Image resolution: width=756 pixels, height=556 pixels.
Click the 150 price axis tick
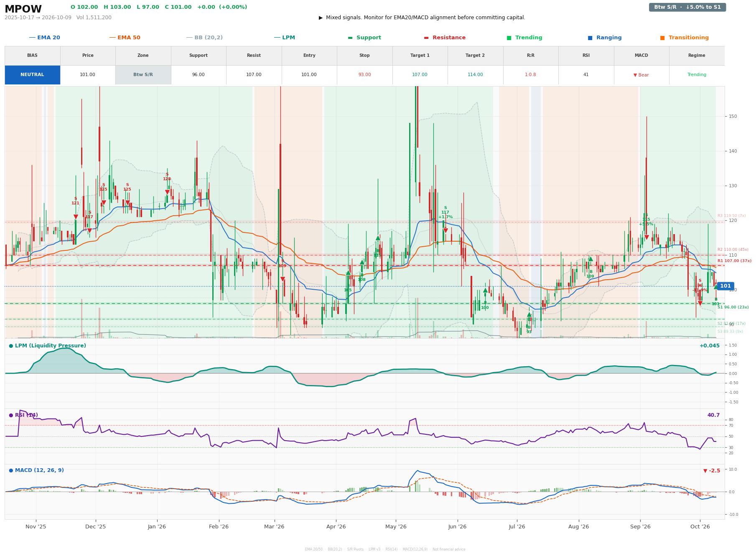[x=733, y=116]
